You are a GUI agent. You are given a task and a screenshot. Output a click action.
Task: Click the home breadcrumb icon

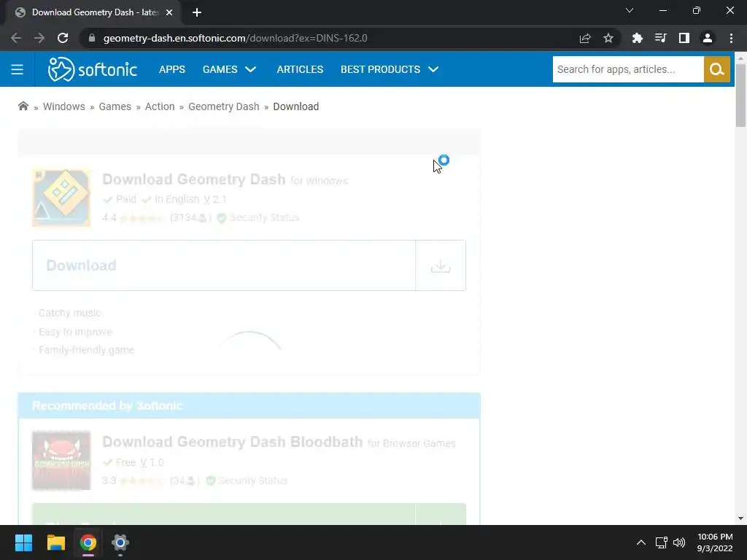pos(23,106)
